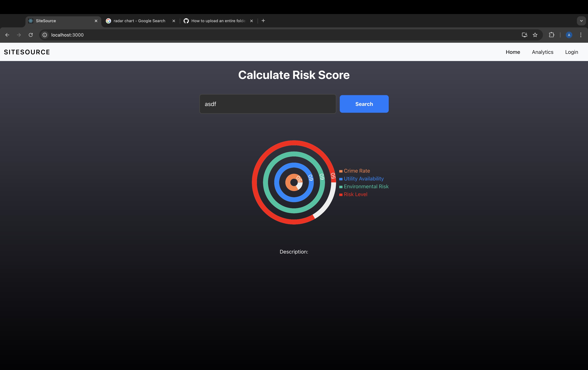
Task: Bookmark this page with star icon
Action: 535,35
